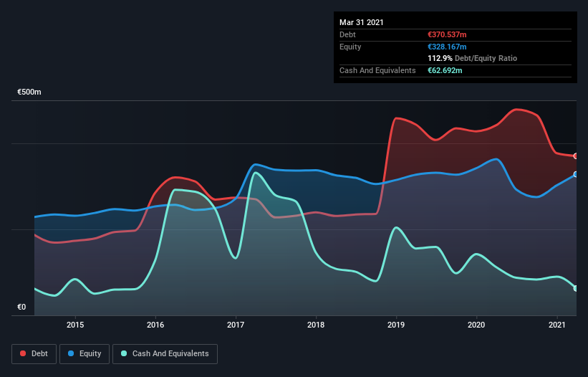The height and width of the screenshot is (377, 588).
Task: Toggle the Debt series legend button
Action: [34, 354]
